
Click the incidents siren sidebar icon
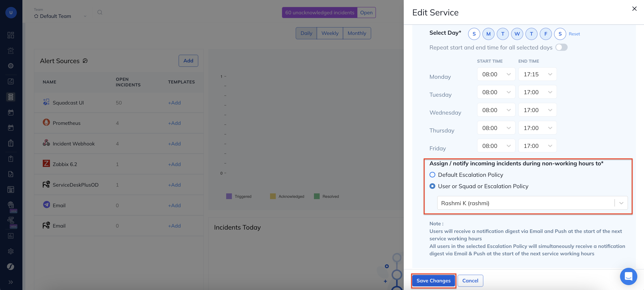(11, 50)
